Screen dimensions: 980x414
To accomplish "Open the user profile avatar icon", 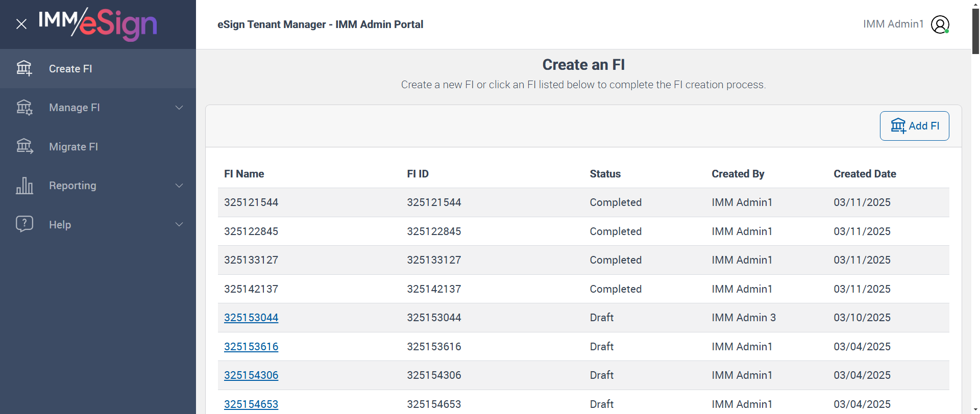I will (x=940, y=24).
